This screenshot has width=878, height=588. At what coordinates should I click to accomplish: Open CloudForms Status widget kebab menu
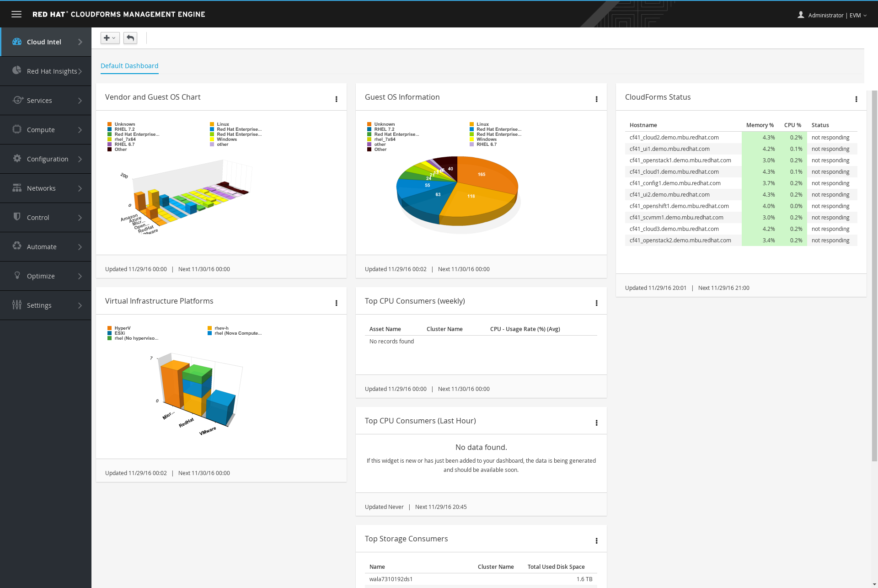[856, 99]
